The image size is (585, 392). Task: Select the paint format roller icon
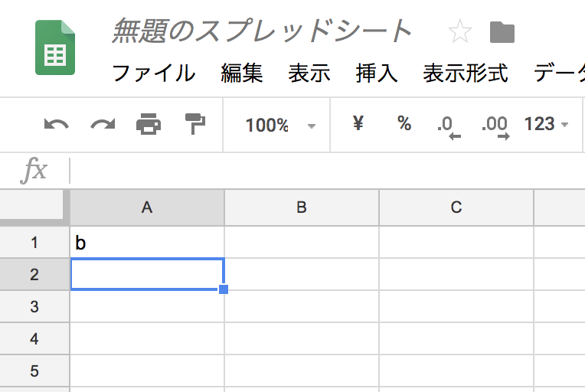(x=195, y=122)
